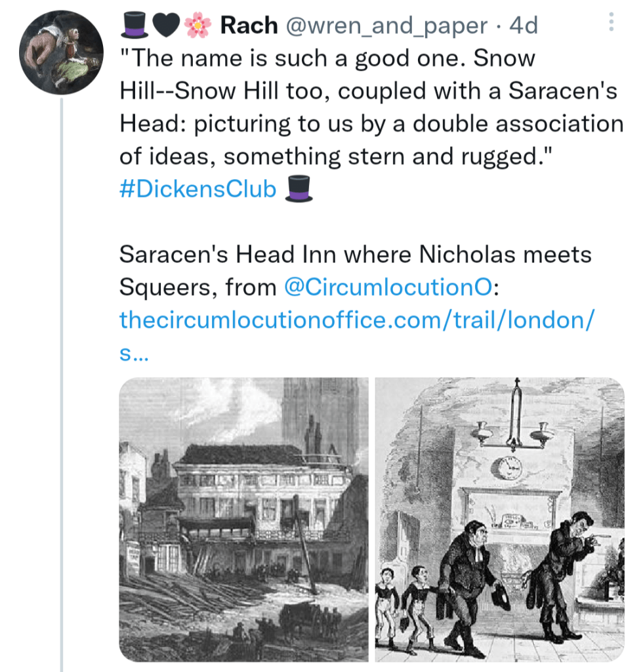Click the top hat emoji after #DickensClub
Viewport: 643px width, 672px height.
(300, 189)
